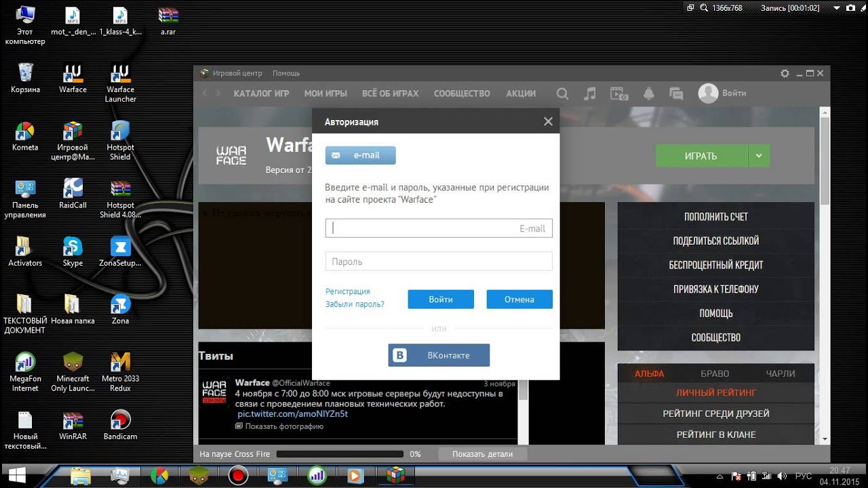Focus the Пароль password field
This screenshot has width=868, height=488.
pos(439,262)
